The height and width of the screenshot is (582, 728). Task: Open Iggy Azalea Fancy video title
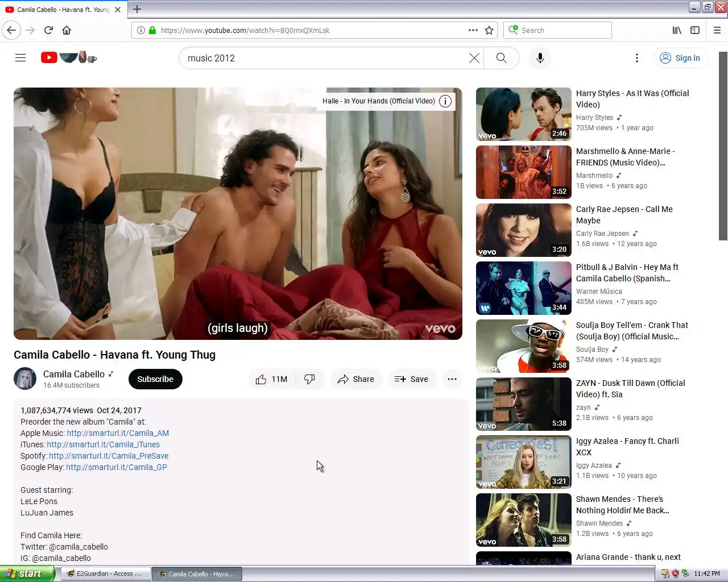(627, 447)
